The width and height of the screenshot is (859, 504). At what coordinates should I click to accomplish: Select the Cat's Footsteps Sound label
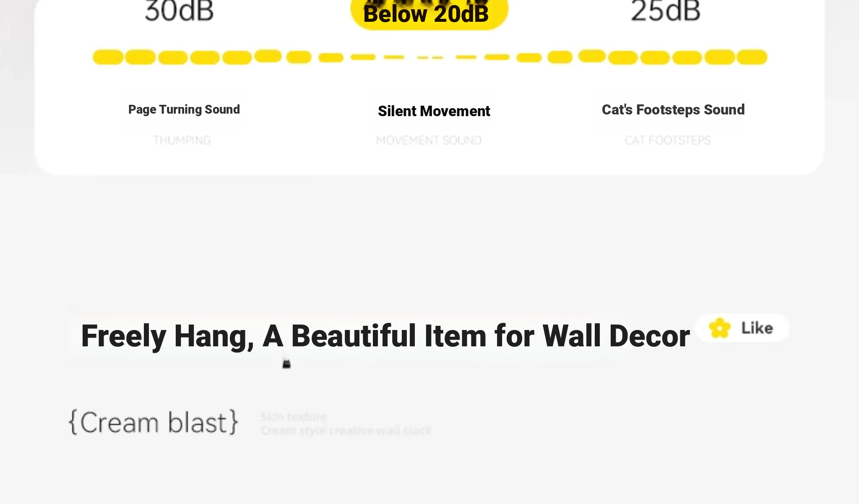point(673,110)
